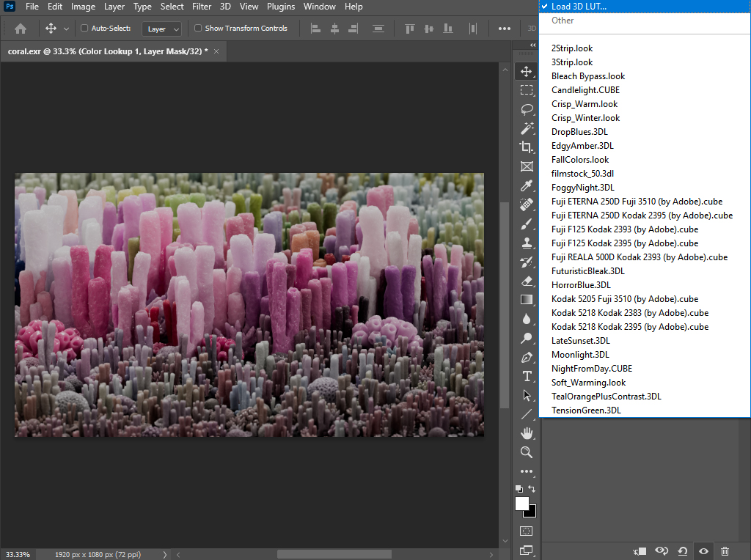Select the Gradient tool
This screenshot has height=560, width=751.
527,299
